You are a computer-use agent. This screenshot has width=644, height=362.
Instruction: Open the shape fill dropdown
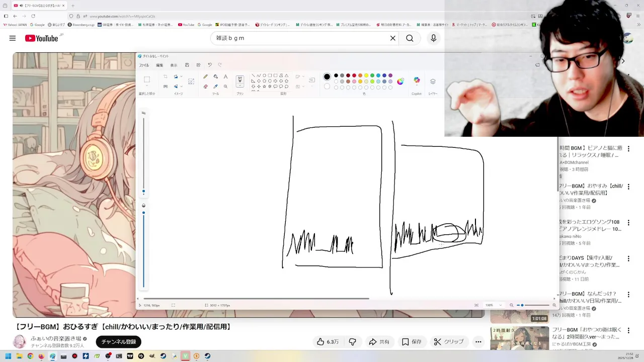pyautogui.click(x=303, y=86)
